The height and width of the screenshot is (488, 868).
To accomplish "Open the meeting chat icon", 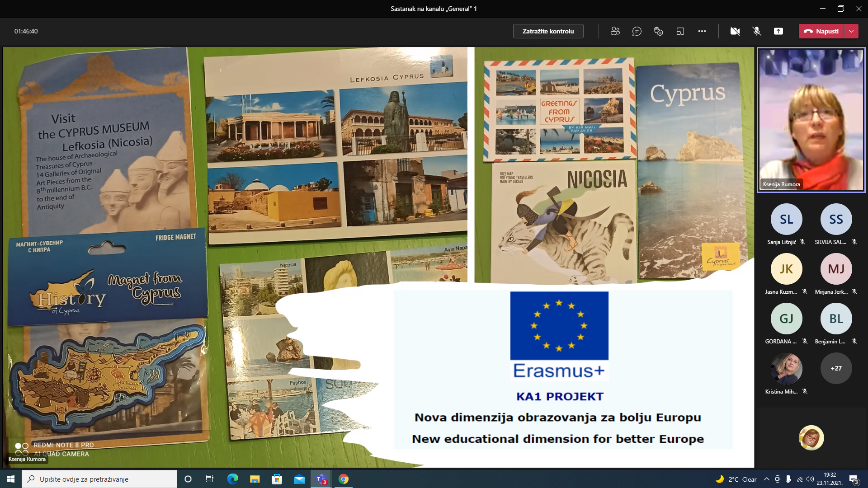I will 637,31.
